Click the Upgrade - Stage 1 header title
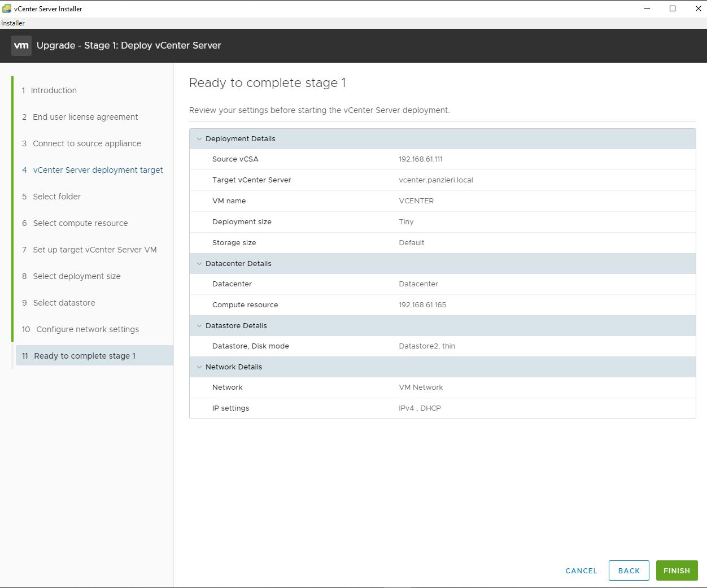Image resolution: width=707 pixels, height=588 pixels. 129,46
